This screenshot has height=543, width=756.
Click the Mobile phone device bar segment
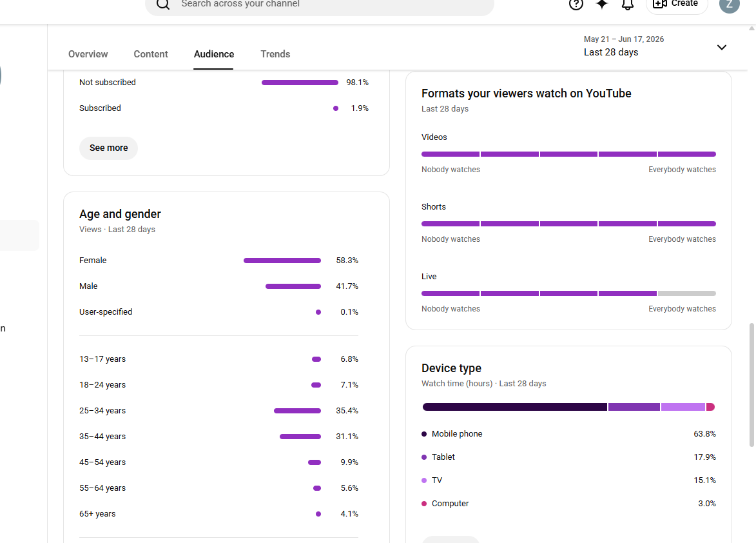514,407
